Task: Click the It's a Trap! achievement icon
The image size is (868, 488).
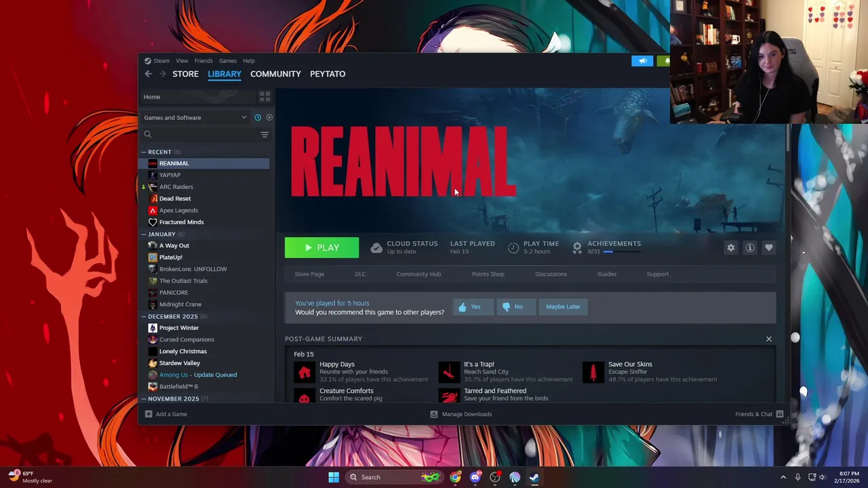Action: (x=449, y=371)
